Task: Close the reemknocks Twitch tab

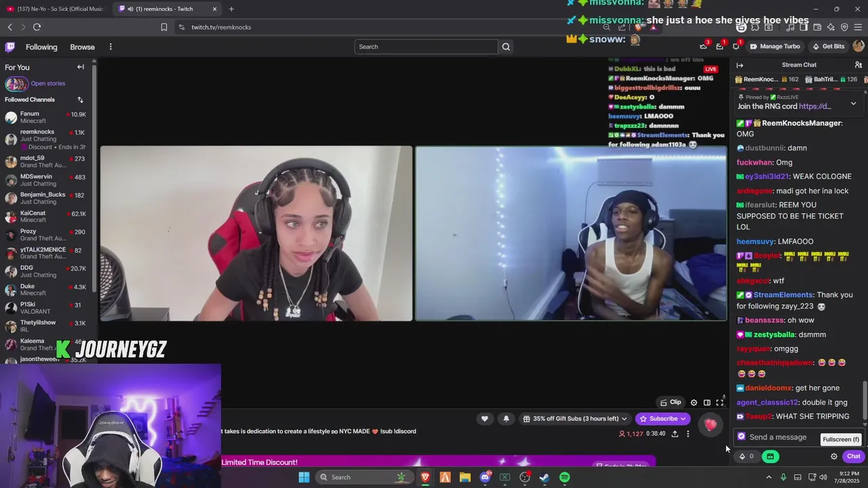Action: 214,9
